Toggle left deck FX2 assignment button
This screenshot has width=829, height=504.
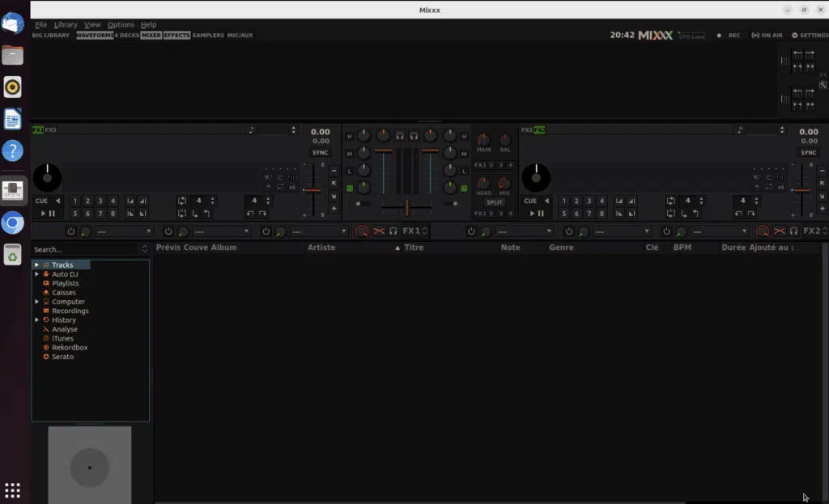(51, 130)
